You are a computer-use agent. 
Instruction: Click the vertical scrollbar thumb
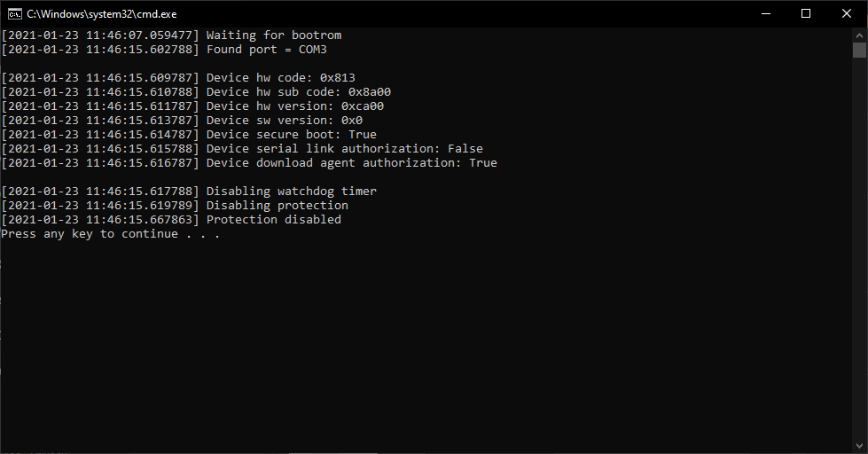859,50
